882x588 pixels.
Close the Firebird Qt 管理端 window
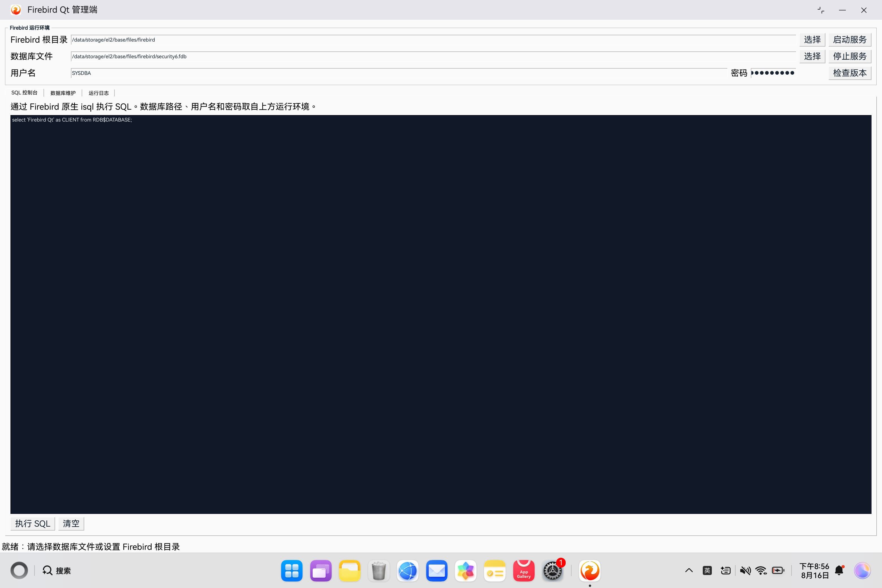pyautogui.click(x=864, y=10)
